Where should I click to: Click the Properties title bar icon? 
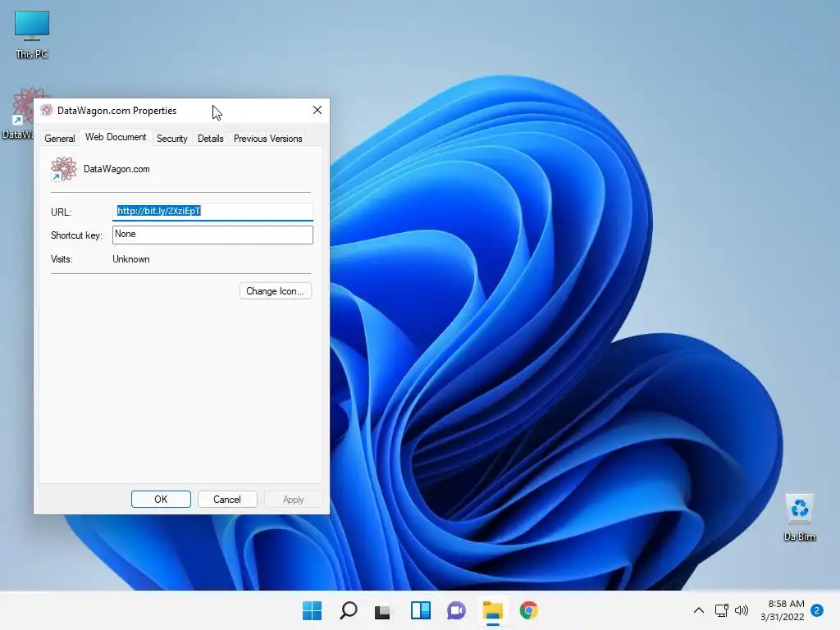[x=47, y=111]
